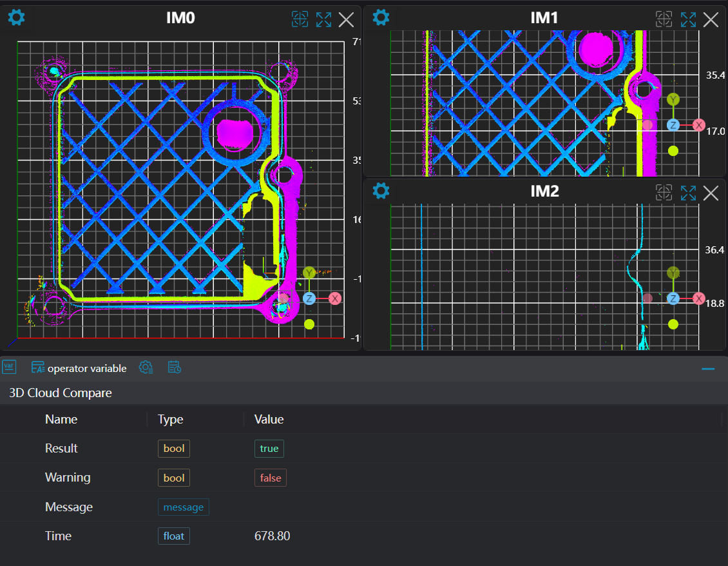Click the Z axis gizmo in IM2

point(673,298)
